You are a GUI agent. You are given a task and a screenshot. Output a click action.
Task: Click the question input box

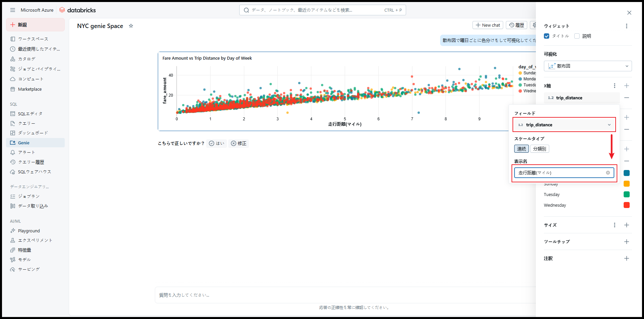[x=344, y=295]
